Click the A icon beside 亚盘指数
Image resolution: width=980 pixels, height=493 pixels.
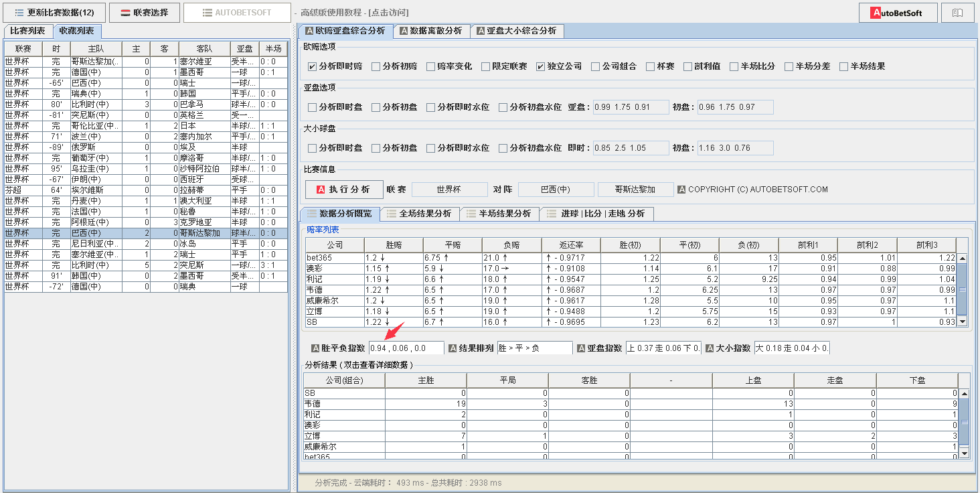[x=581, y=348]
